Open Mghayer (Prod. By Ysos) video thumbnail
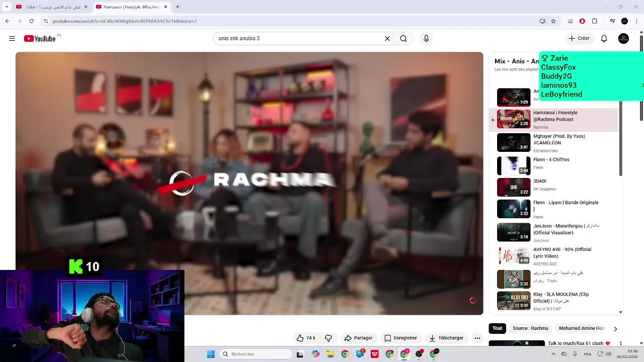The image size is (644, 362). (x=514, y=142)
